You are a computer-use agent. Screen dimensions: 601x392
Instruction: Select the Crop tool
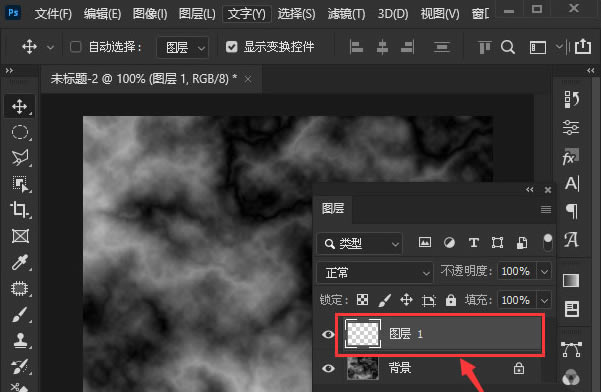click(19, 210)
